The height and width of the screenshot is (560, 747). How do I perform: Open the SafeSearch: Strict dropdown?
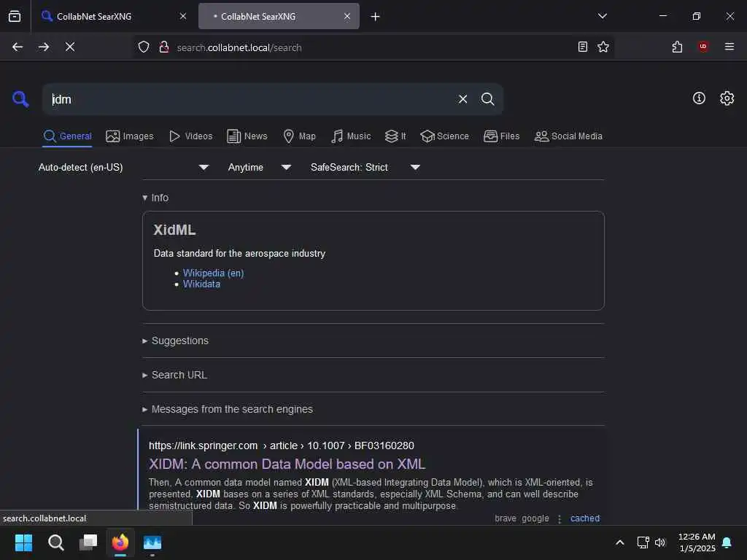pyautogui.click(x=365, y=167)
